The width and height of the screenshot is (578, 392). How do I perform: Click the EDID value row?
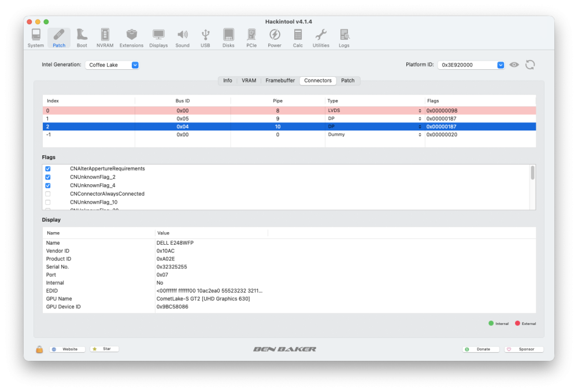point(289,291)
